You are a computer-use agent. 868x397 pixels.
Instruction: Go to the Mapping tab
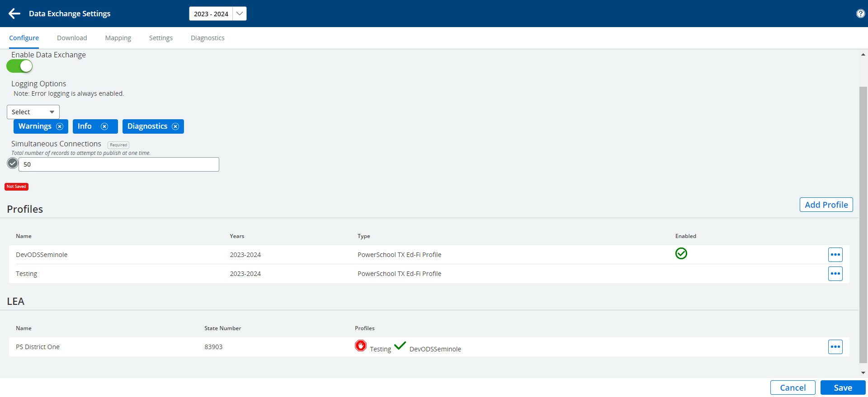(x=118, y=38)
